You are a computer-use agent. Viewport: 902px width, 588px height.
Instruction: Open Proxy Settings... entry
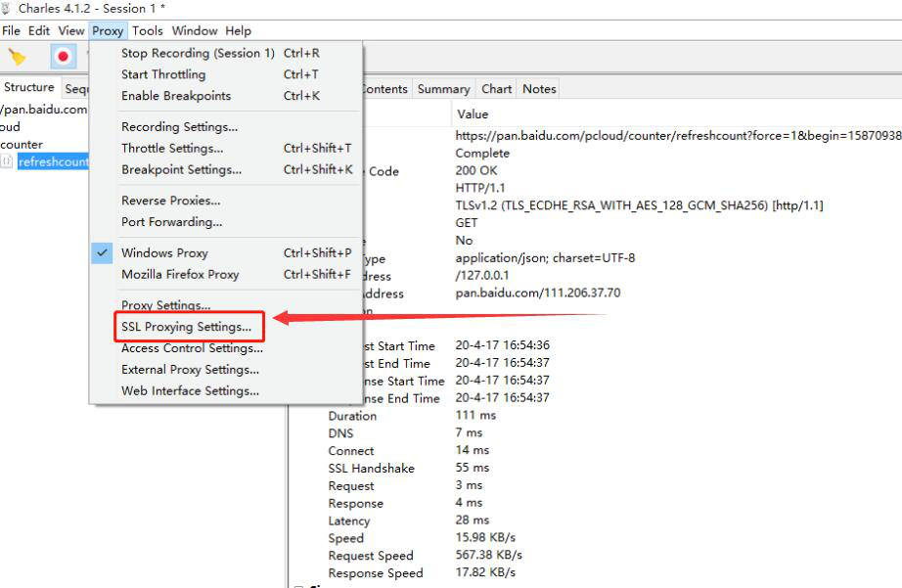point(225,305)
